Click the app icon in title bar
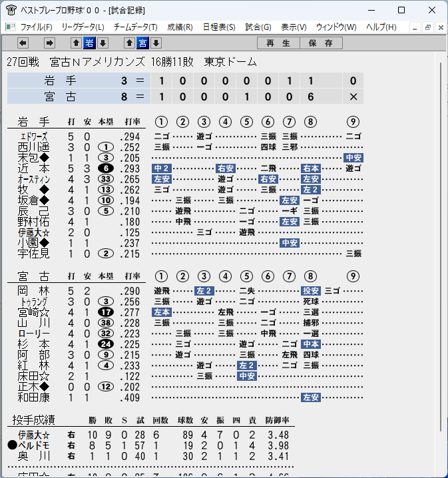Screen dimensions: 448x478 (11, 10)
